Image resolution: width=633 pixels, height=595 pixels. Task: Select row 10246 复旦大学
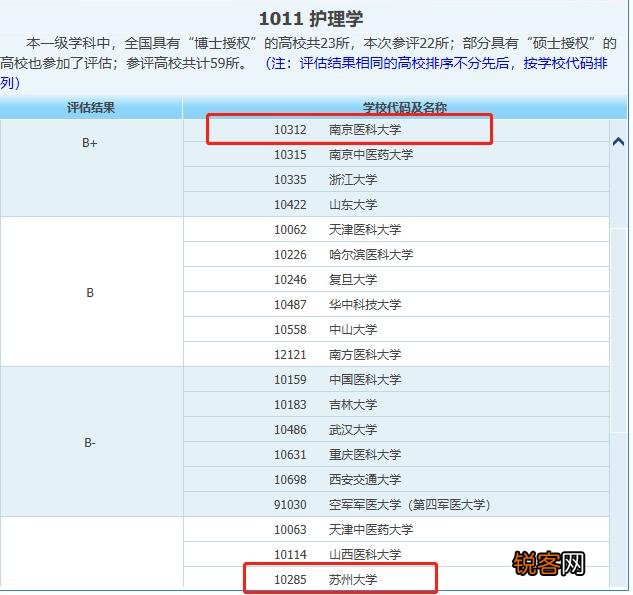(396, 280)
